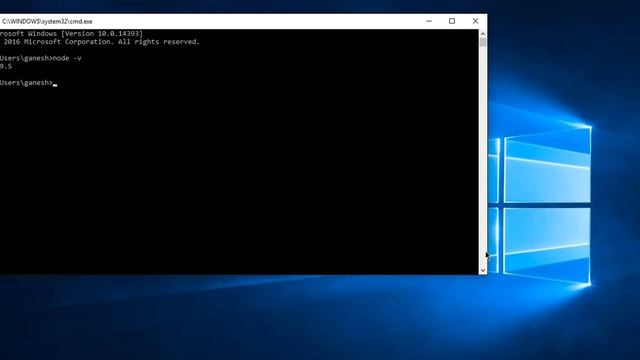Viewport: 640px width, 360px height.
Task: Minimize the cmd.exe window
Action: click(429, 21)
